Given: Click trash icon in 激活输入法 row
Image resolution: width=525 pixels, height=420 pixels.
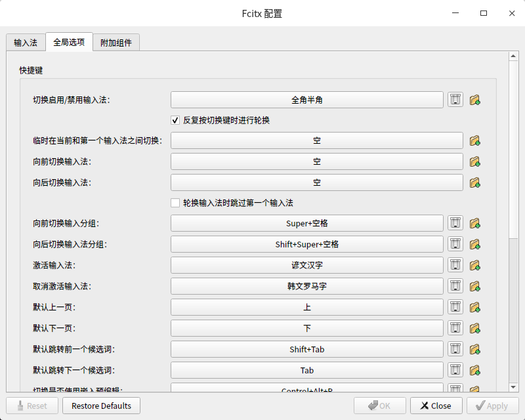Looking at the screenshot, I should tap(455, 265).
